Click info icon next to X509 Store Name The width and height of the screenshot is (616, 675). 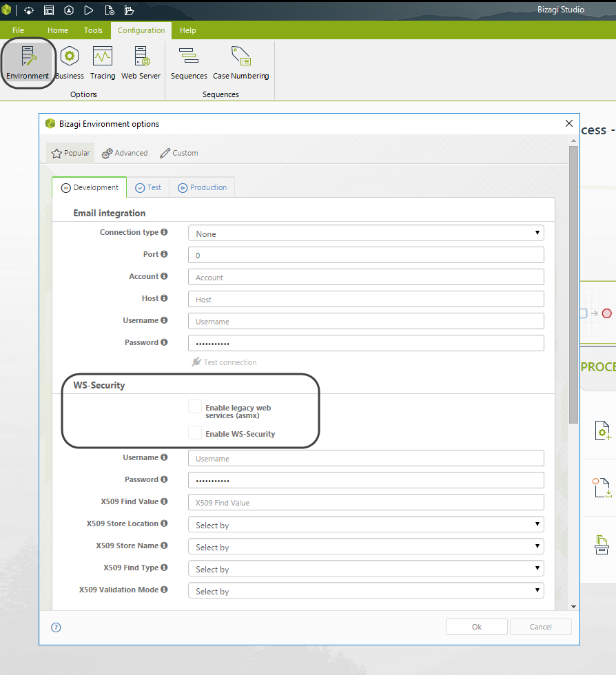coord(164,545)
